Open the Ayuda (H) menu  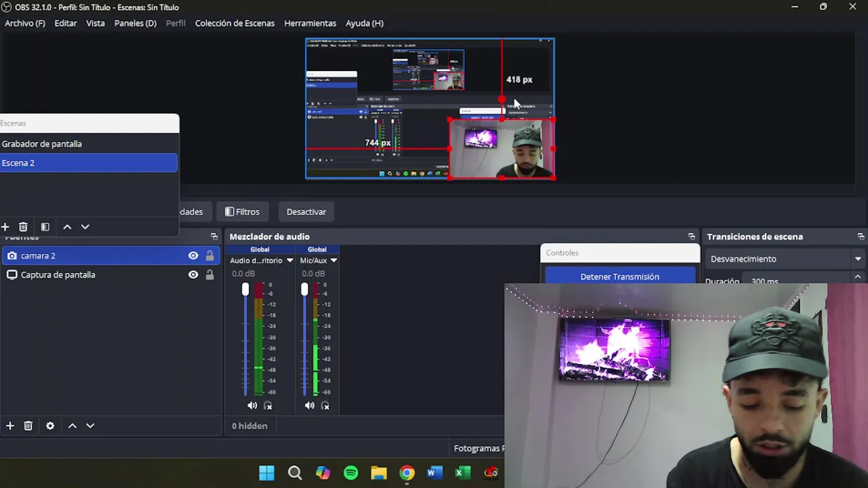365,23
